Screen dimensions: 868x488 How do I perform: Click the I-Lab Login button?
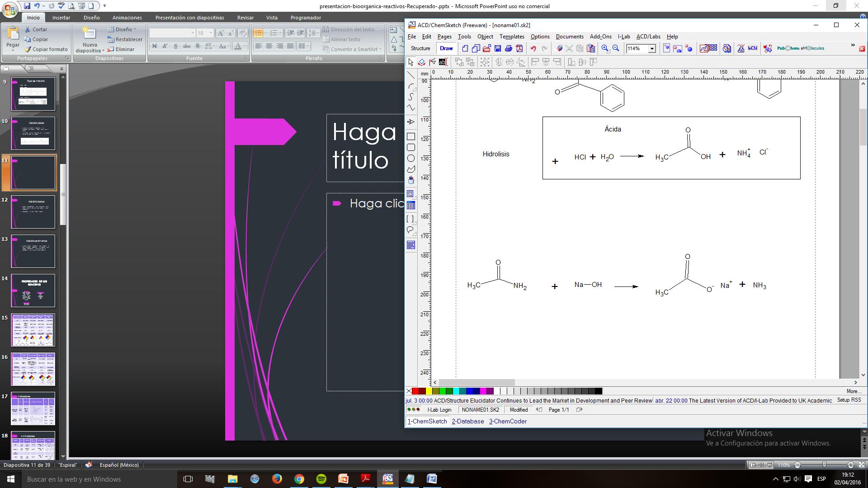[439, 410]
